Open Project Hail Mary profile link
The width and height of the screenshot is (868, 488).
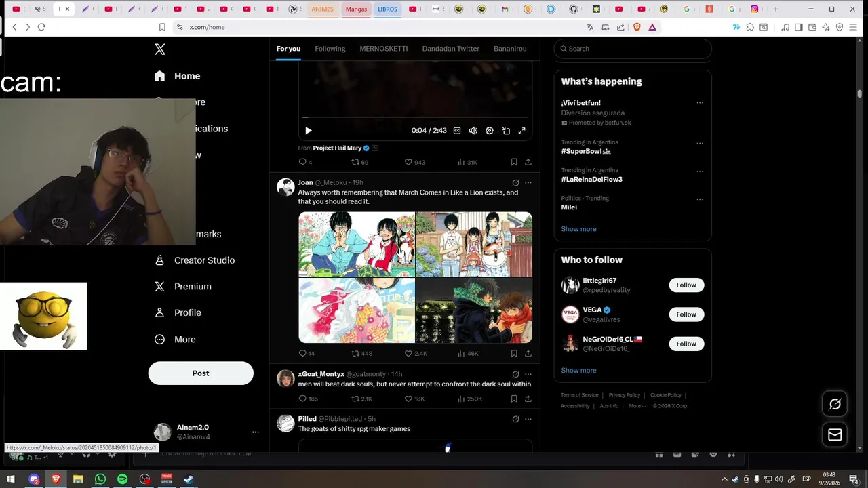point(337,148)
